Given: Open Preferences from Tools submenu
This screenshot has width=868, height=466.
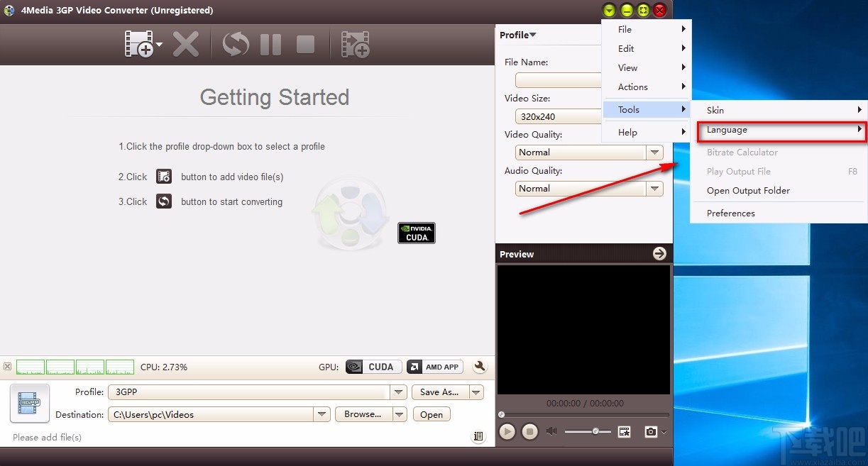Looking at the screenshot, I should pyautogui.click(x=779, y=213).
